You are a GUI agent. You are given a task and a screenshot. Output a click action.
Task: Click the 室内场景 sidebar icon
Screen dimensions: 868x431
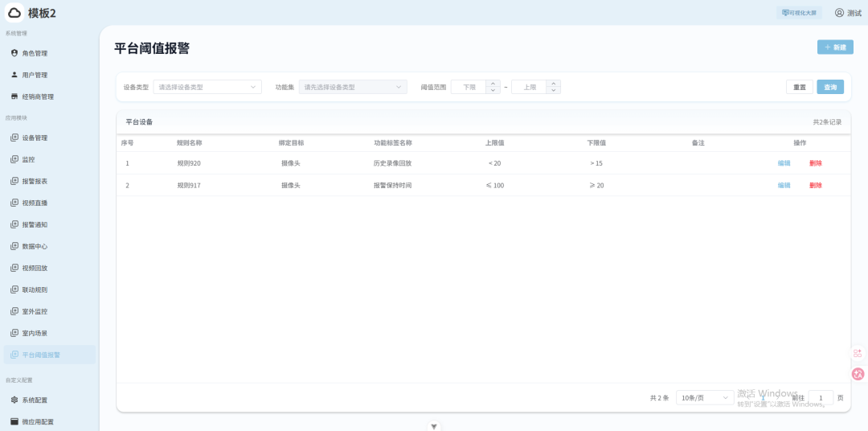click(14, 333)
